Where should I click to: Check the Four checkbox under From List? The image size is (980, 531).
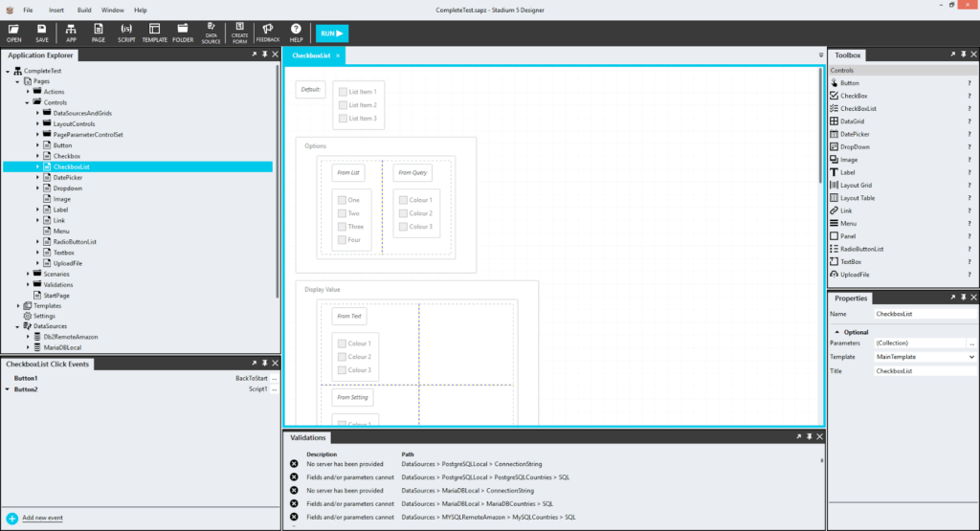pyautogui.click(x=342, y=240)
